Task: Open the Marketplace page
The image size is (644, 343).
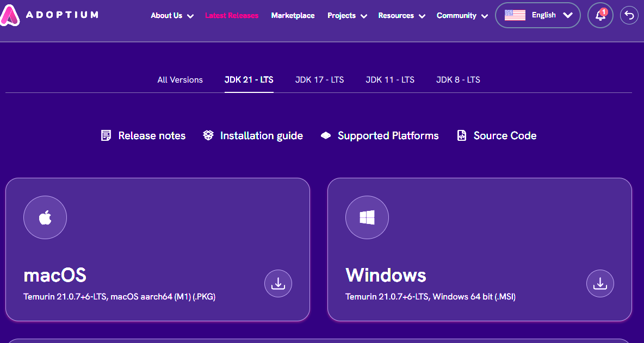Action: 293,16
